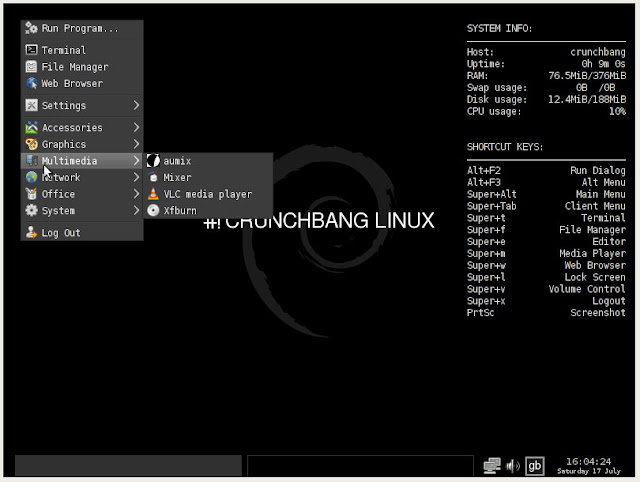The image size is (640, 482).
Task: Open the Settings menu label
Action: pos(64,105)
